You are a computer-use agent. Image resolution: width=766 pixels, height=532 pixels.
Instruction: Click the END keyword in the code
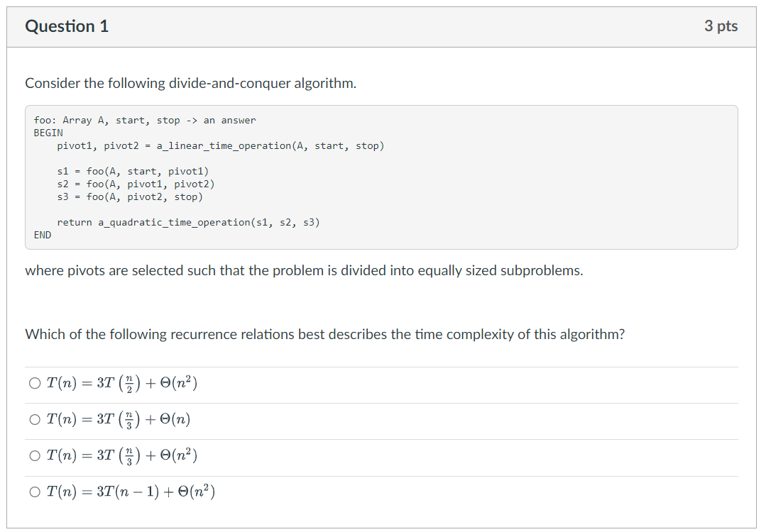pos(43,235)
